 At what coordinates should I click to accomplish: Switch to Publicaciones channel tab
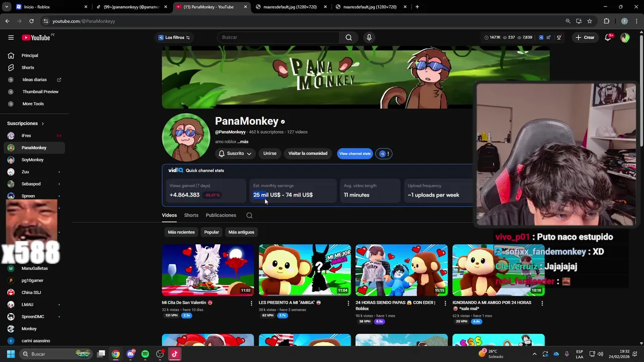pyautogui.click(x=221, y=215)
